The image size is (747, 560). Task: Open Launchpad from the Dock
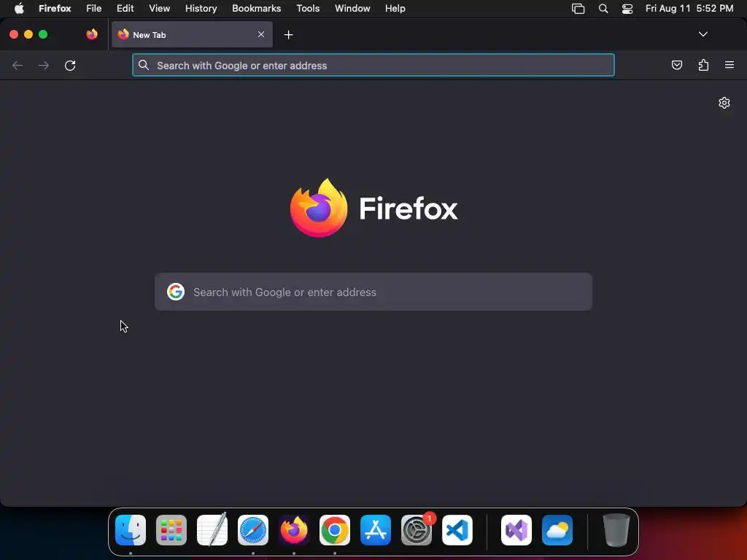pyautogui.click(x=171, y=530)
